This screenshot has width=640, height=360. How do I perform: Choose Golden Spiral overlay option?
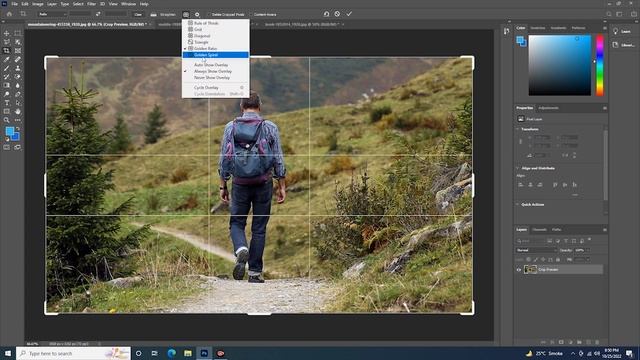pyautogui.click(x=216, y=55)
